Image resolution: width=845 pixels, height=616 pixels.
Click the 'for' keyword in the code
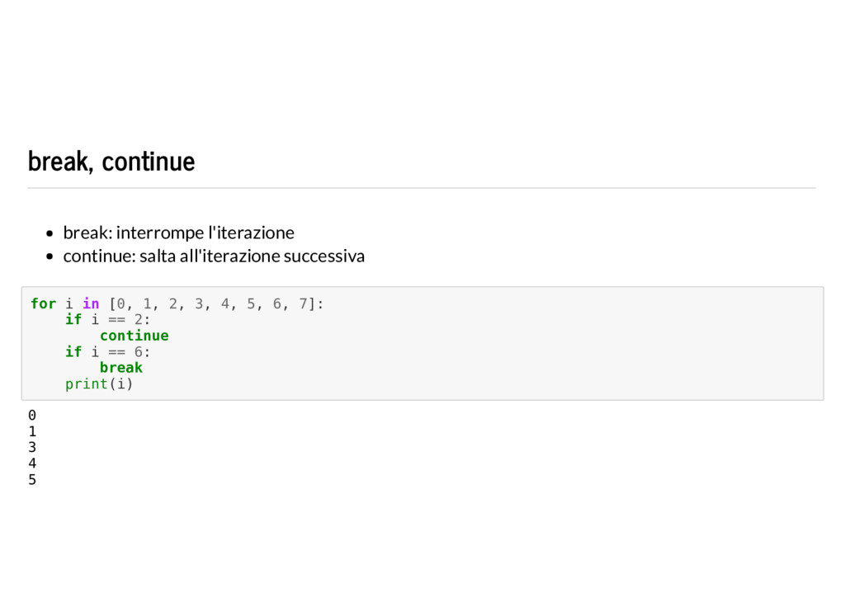[43, 303]
